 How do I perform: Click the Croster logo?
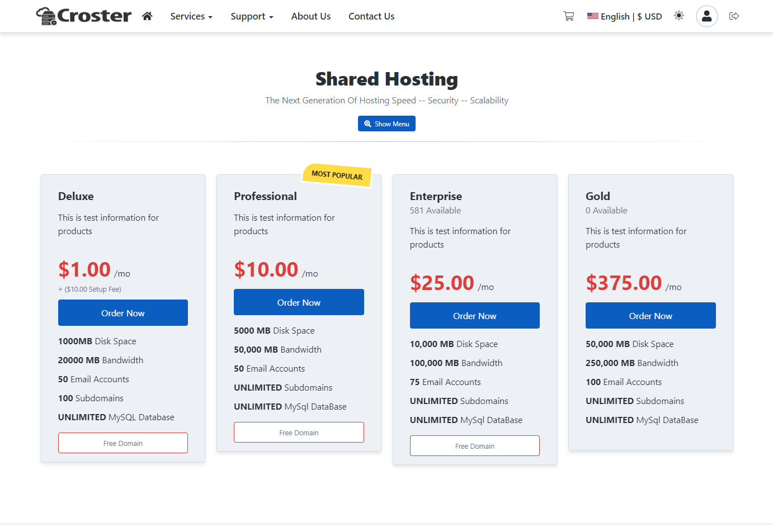[x=84, y=16]
